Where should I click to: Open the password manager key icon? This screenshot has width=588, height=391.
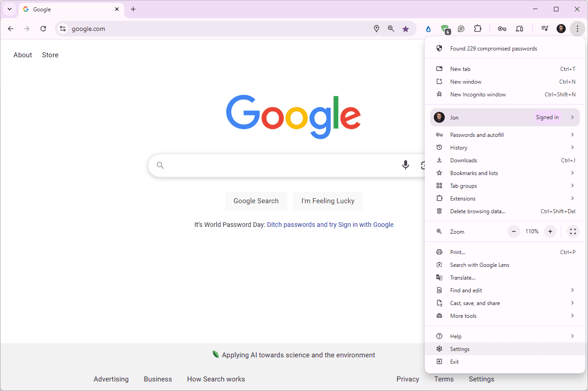coord(502,29)
